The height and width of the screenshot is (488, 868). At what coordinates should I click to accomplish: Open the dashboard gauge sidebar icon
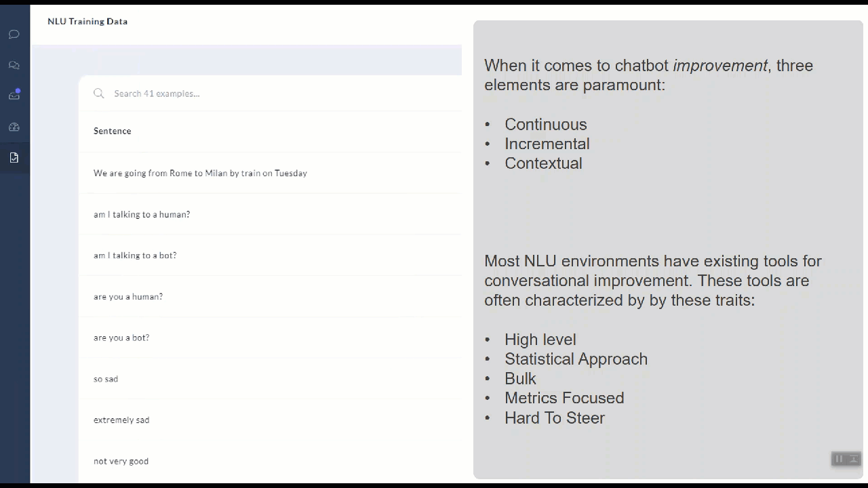[x=14, y=127]
